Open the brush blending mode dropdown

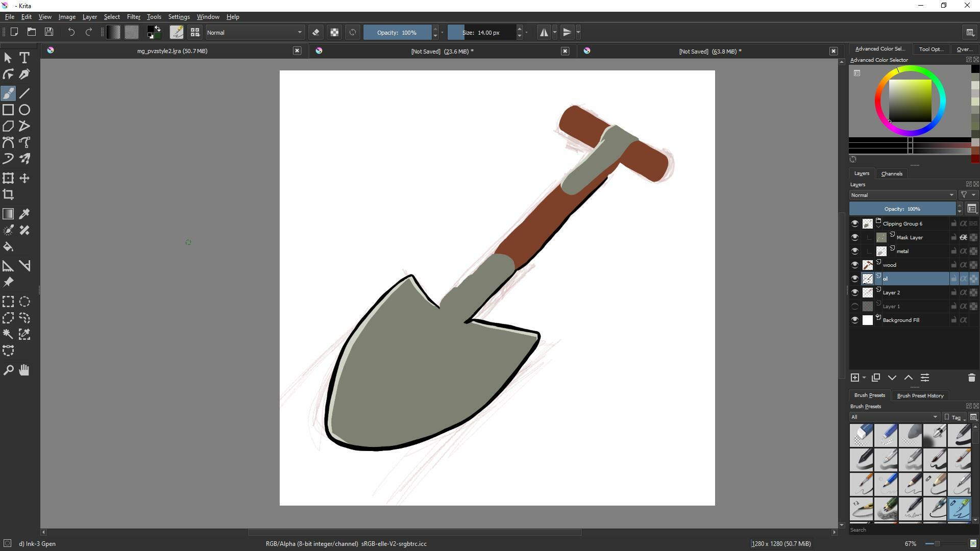pyautogui.click(x=255, y=32)
